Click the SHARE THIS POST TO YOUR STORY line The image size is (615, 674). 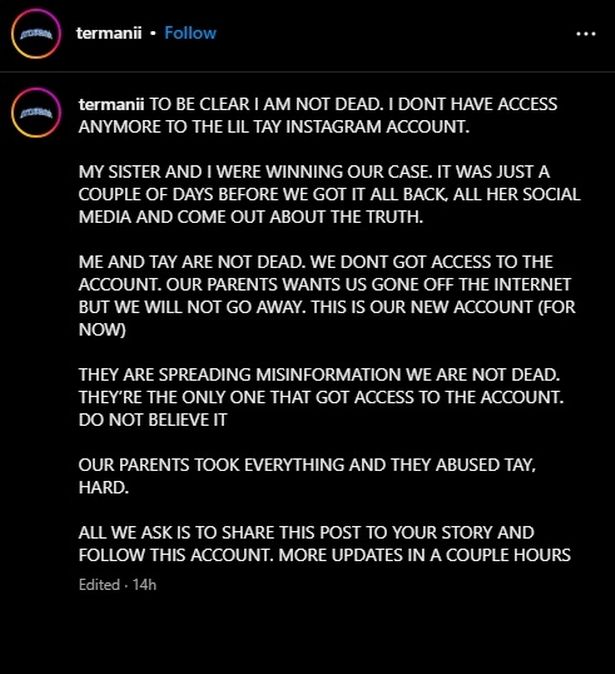coord(306,532)
